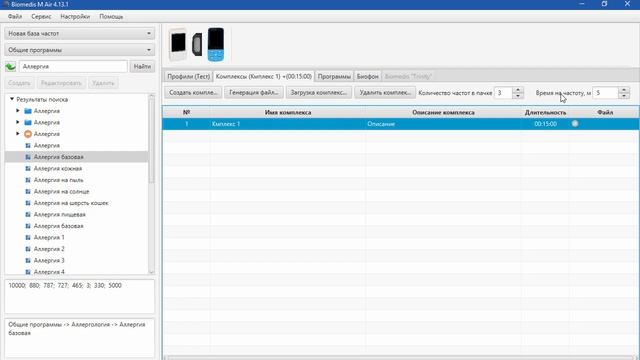Click the green leaf icon beside the search field

click(11, 66)
